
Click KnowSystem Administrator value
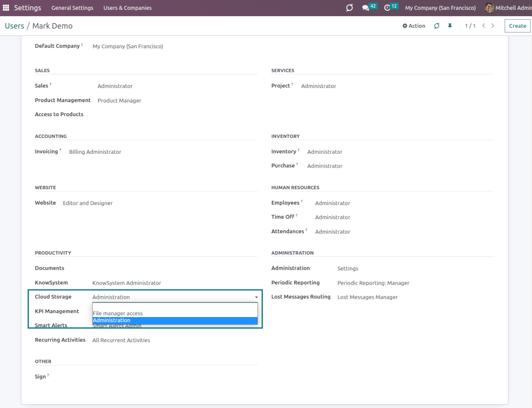pos(127,283)
